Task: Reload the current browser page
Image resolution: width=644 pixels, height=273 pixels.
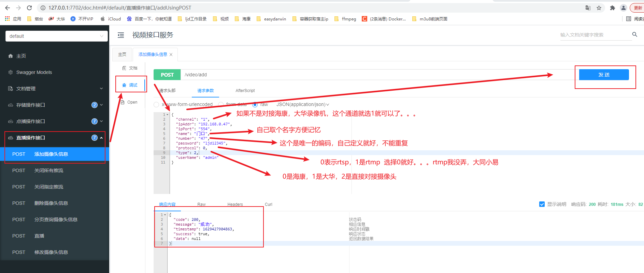Action: coord(29,8)
